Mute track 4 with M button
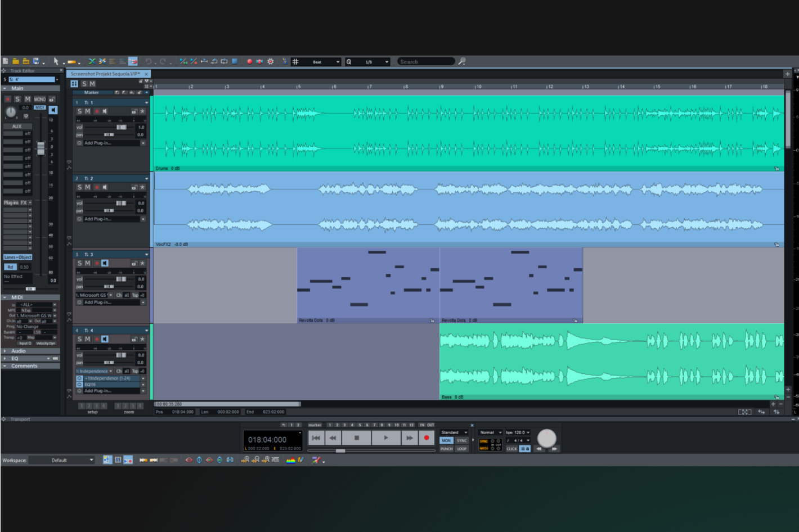Viewport: 799px width, 532px height. pos(87,339)
